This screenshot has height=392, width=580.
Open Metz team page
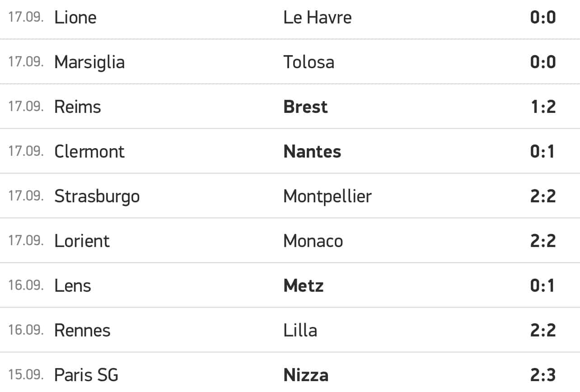[x=304, y=285]
